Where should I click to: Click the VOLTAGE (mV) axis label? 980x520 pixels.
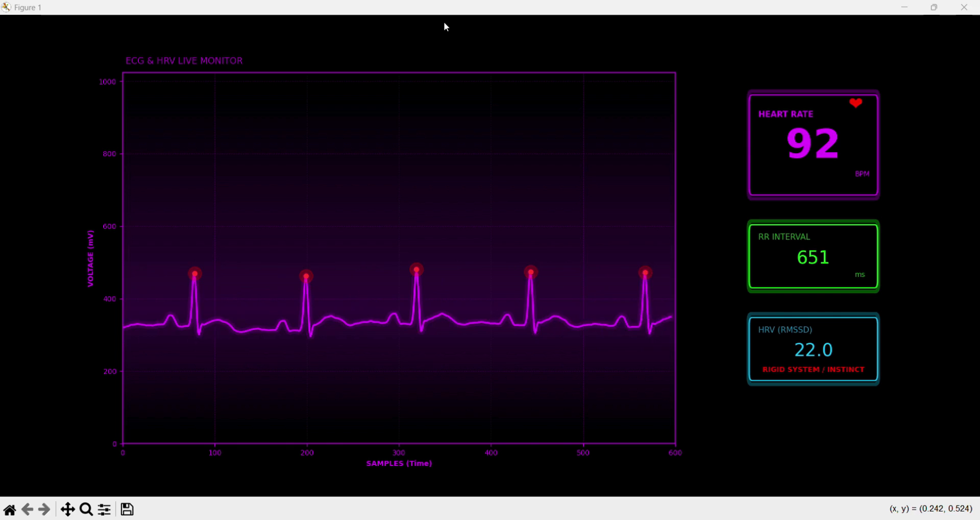pyautogui.click(x=90, y=258)
